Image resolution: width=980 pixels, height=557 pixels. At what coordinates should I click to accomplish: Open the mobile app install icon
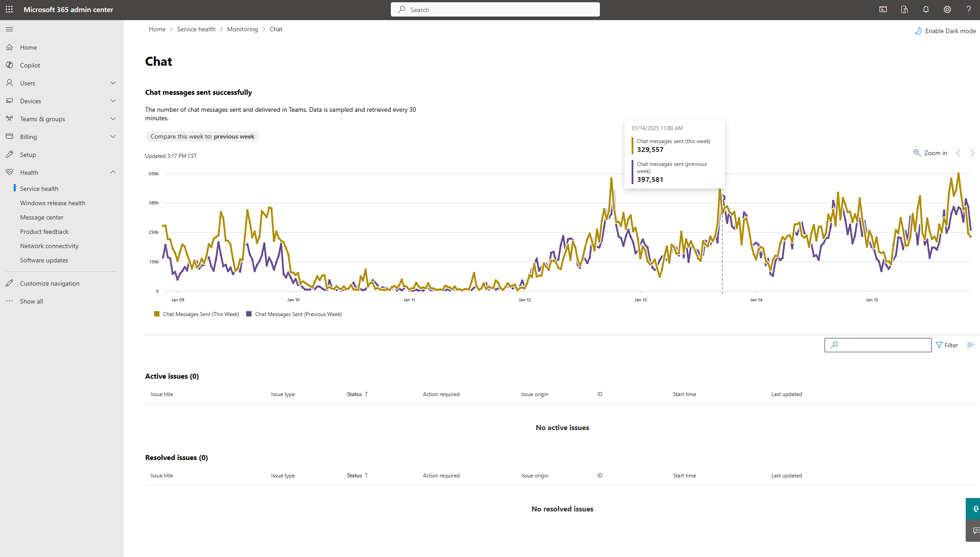pos(905,9)
